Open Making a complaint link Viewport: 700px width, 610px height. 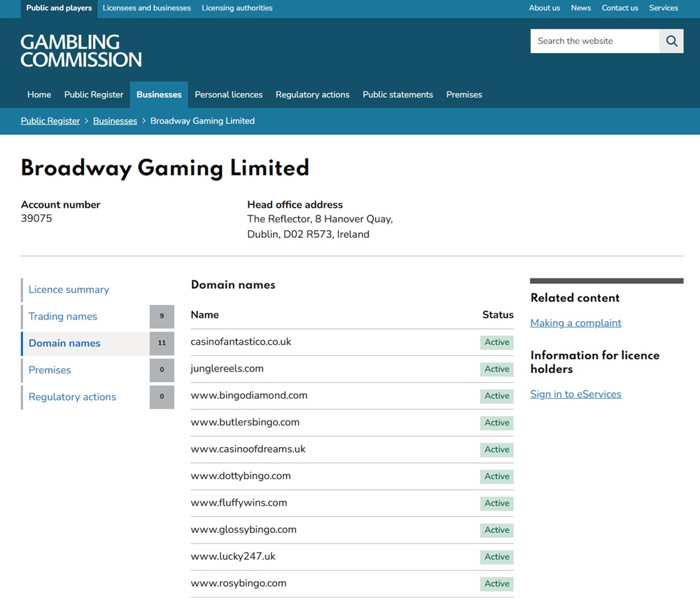[x=576, y=322]
